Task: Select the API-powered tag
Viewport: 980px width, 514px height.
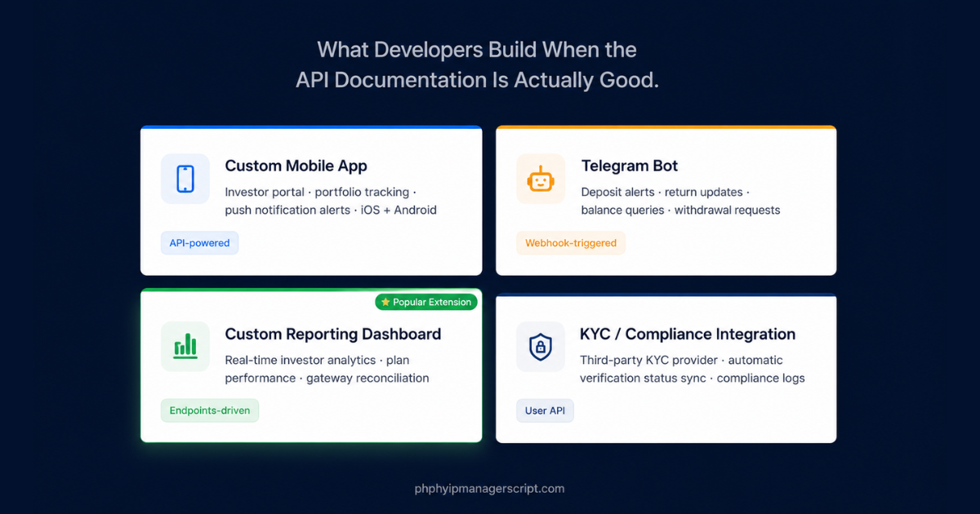Action: 199,242
